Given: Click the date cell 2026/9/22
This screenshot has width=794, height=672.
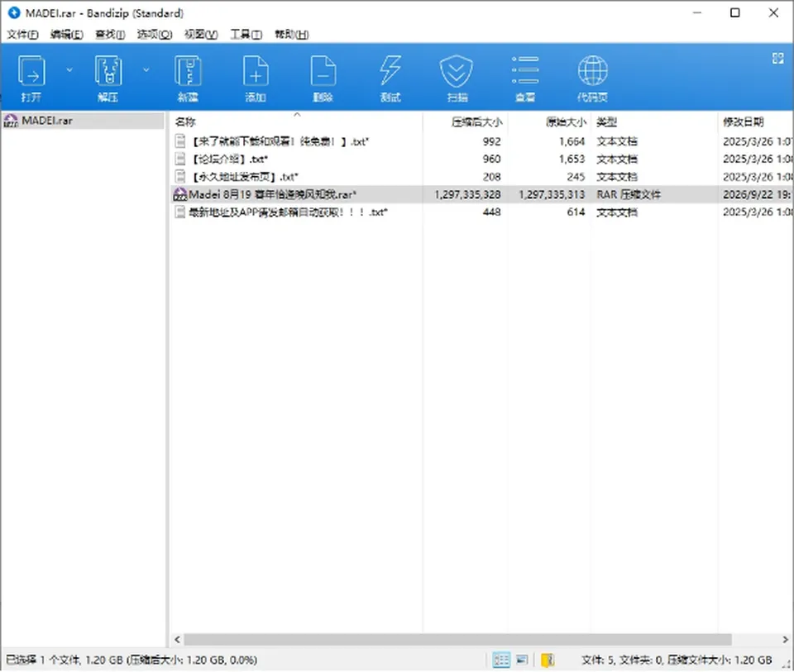Looking at the screenshot, I should pos(757,195).
